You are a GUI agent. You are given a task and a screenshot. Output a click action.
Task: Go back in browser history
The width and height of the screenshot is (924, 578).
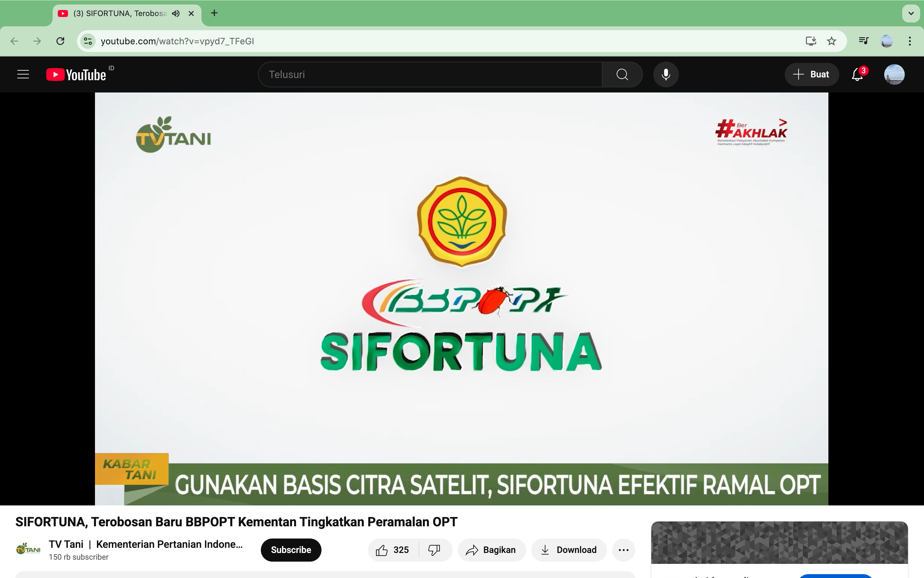coord(14,41)
